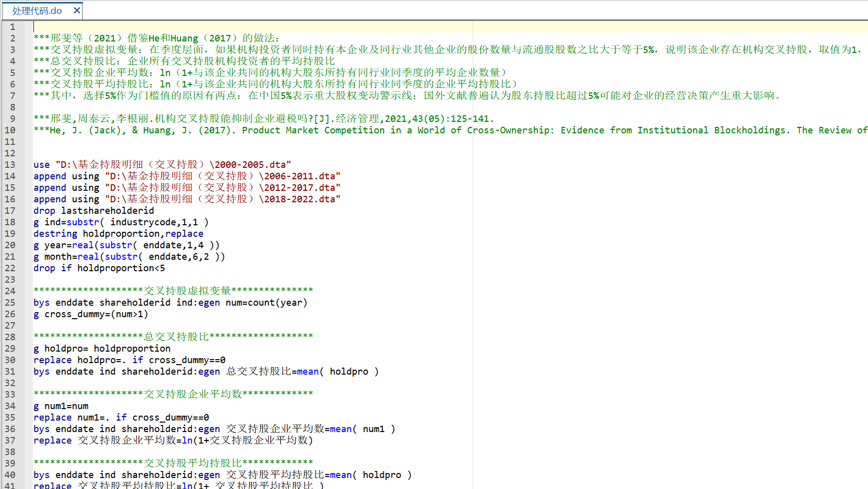The image size is (868, 489).
Task: Click 'drop if holdproportion<5' line
Action: coord(99,268)
